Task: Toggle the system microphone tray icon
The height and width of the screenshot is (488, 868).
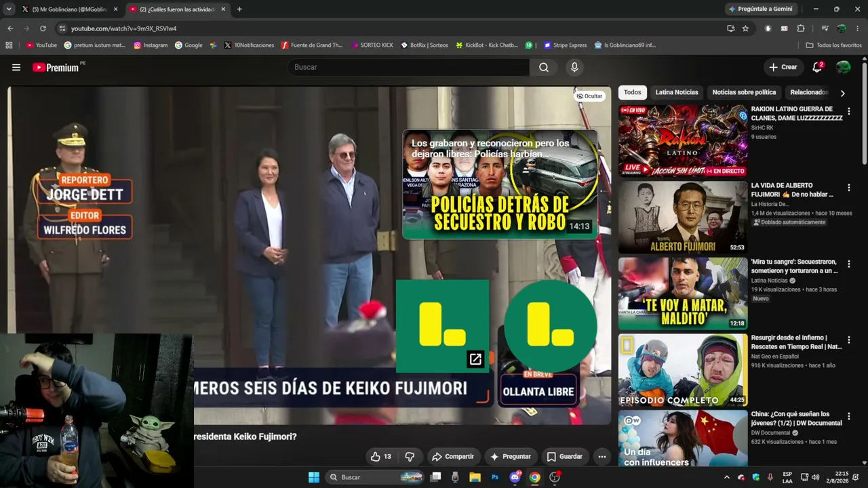Action: tap(770, 477)
